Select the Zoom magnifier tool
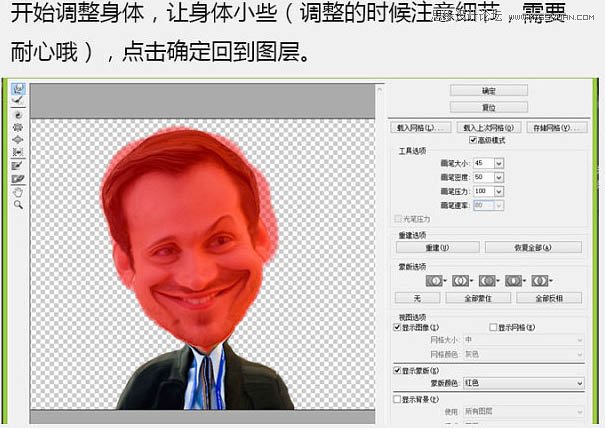Screen dimensions: 605x428 click(x=18, y=205)
